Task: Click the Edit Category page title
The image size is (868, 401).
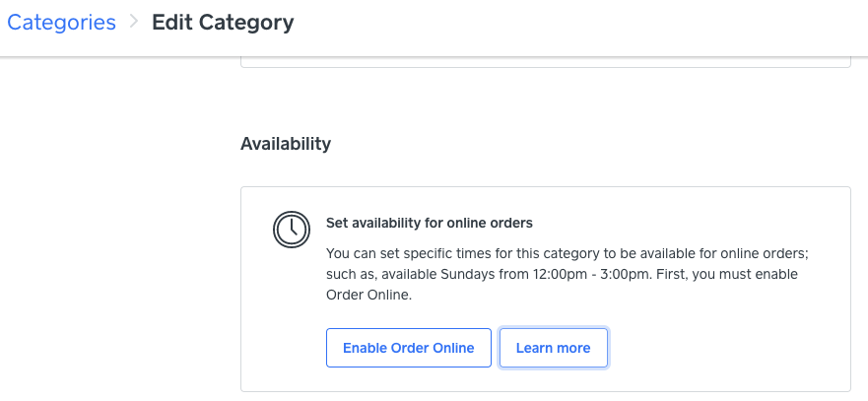Action: click(223, 22)
